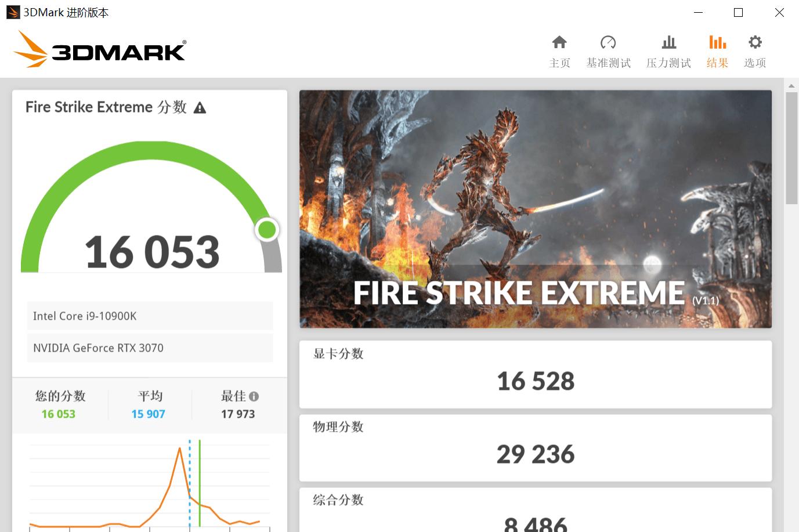Image resolution: width=799 pixels, height=532 pixels.
Task: Switch to the 结果 tab label
Action: pos(717,63)
